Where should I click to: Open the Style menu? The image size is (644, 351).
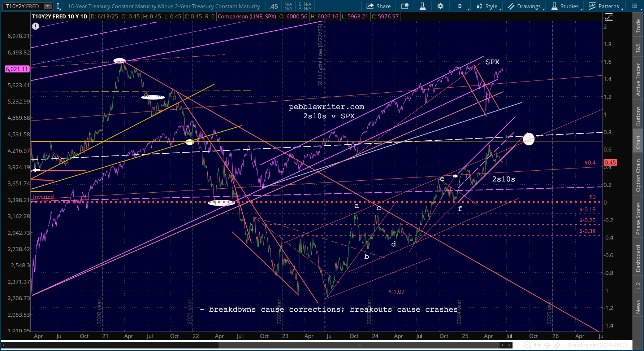coord(488,6)
